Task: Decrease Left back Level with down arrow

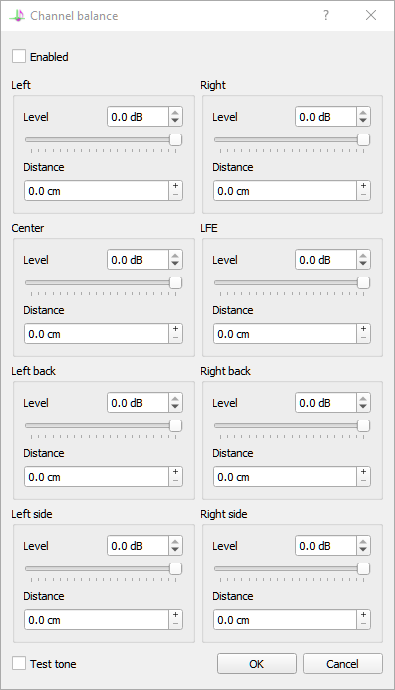Action: click(175, 407)
